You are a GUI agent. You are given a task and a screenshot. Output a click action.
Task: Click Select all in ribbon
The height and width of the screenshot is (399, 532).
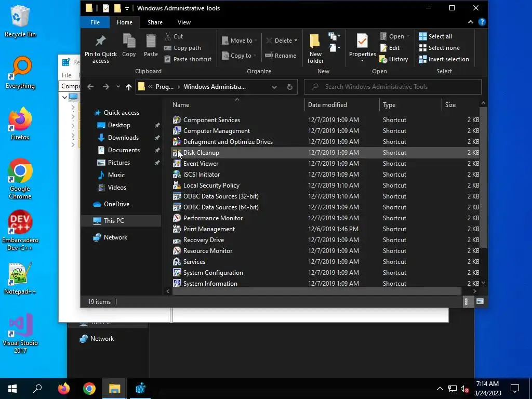pos(435,36)
